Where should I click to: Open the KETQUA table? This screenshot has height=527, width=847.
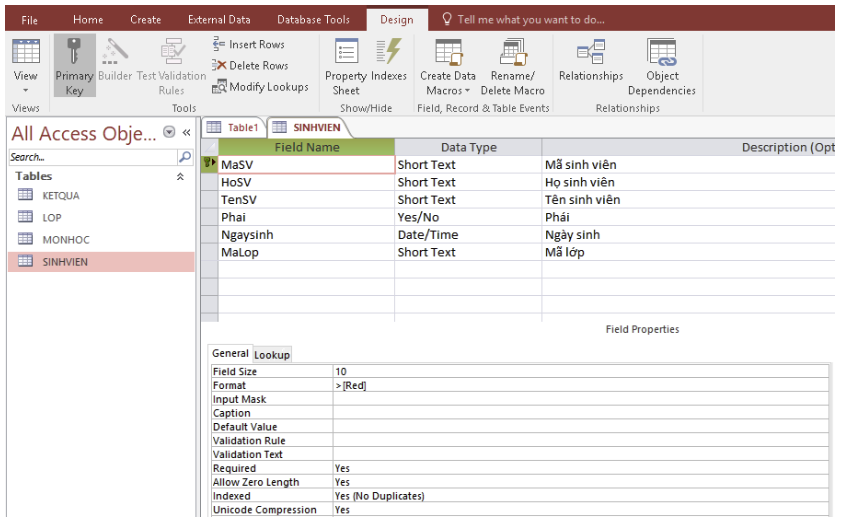pos(60,196)
